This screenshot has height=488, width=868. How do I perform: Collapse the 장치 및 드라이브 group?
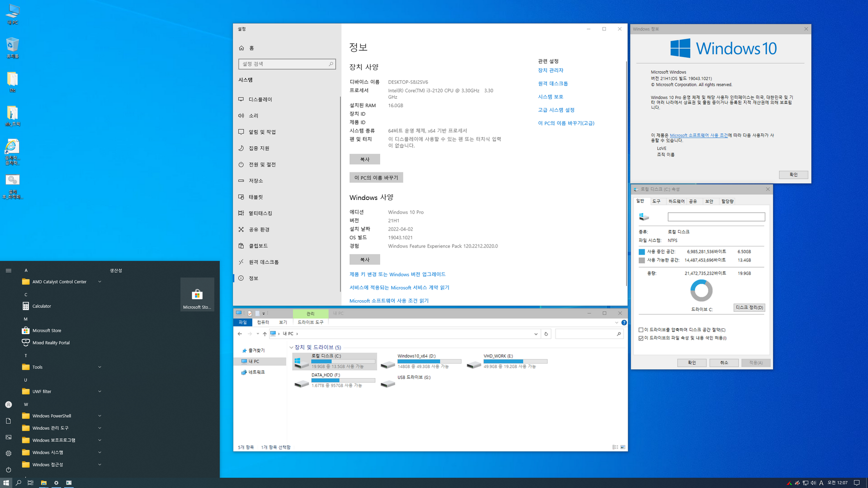[292, 347]
